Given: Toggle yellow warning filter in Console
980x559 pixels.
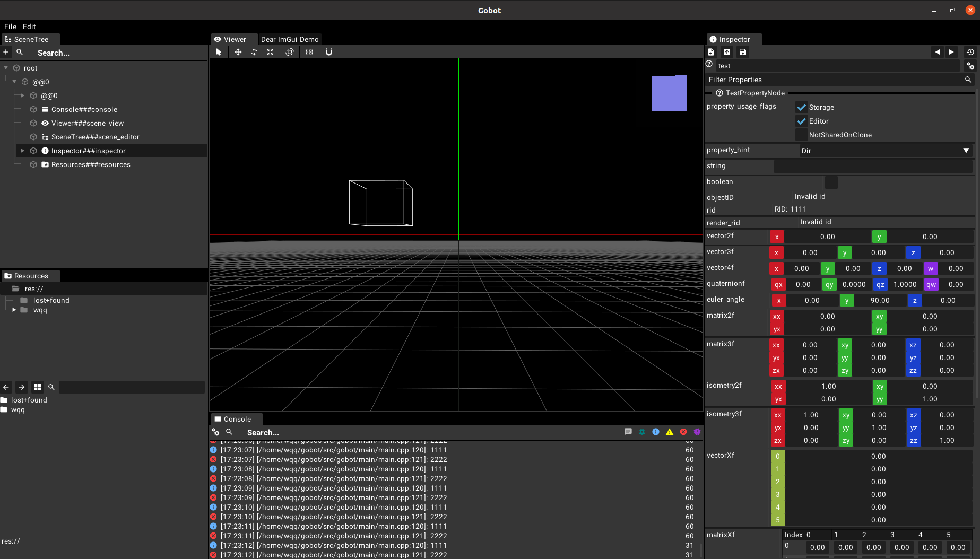Looking at the screenshot, I should point(670,432).
